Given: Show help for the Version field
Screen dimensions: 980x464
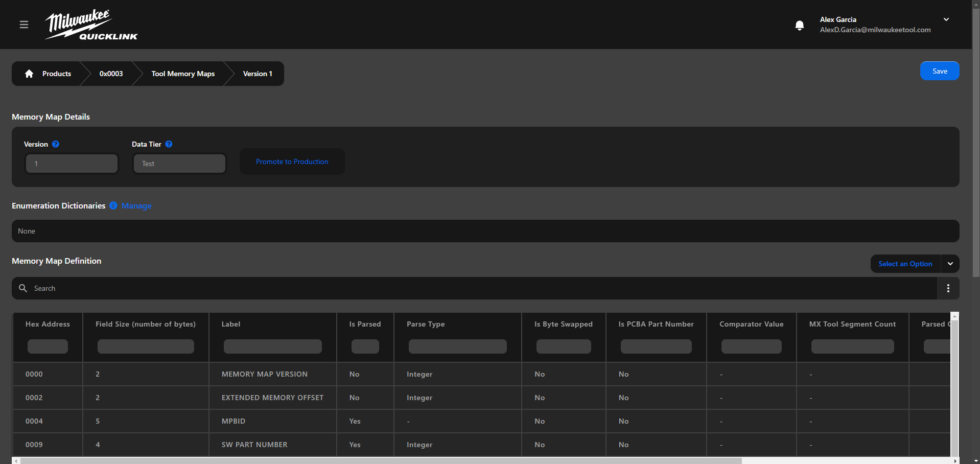Looking at the screenshot, I should coord(56,144).
